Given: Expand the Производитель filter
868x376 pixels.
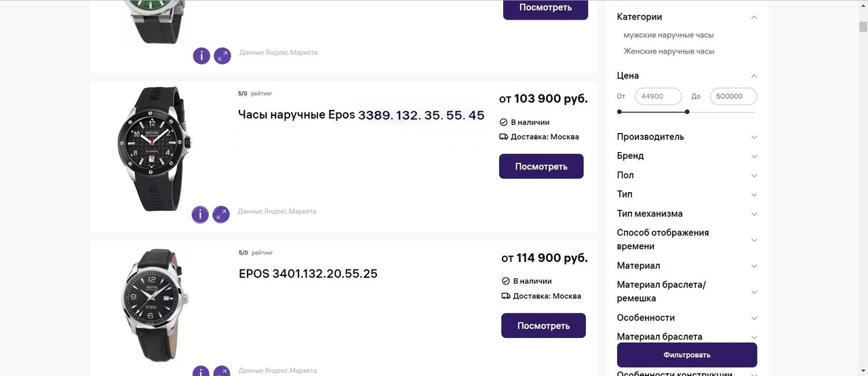Looking at the screenshot, I should pyautogui.click(x=754, y=137).
